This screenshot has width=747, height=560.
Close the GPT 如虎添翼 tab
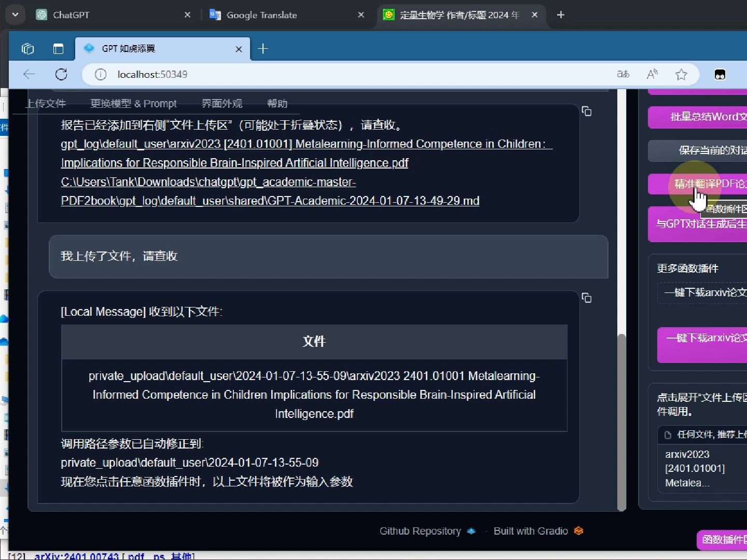pos(239,49)
